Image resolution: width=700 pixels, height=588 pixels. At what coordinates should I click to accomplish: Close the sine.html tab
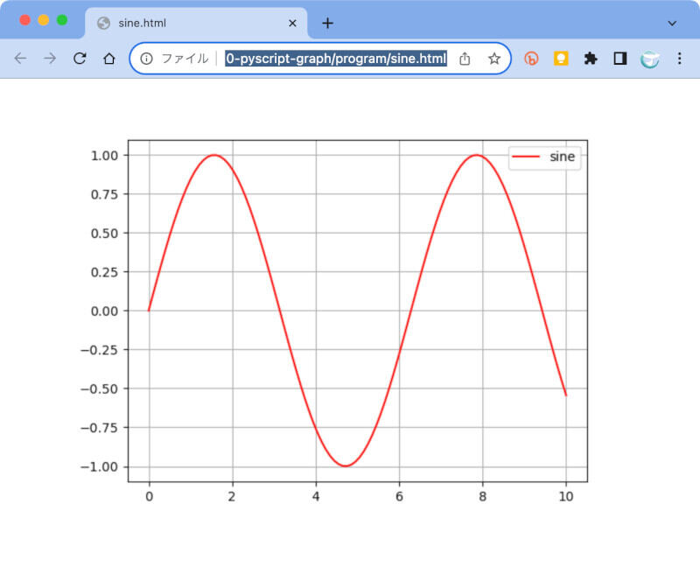(292, 24)
